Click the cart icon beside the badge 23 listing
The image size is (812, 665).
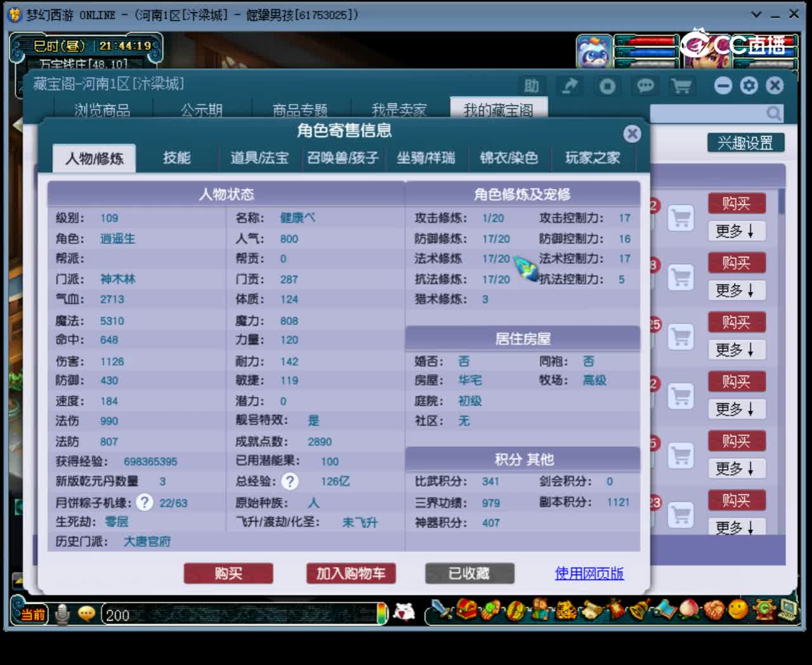681,515
